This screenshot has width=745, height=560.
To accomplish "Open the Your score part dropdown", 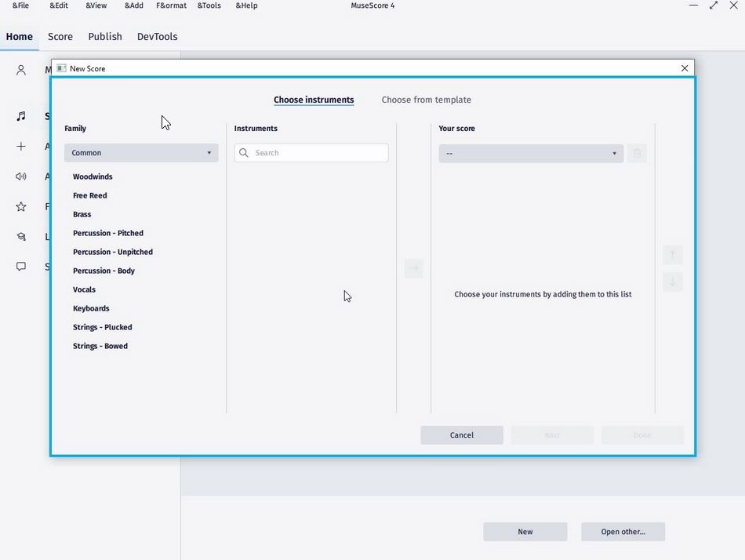I will [x=531, y=153].
